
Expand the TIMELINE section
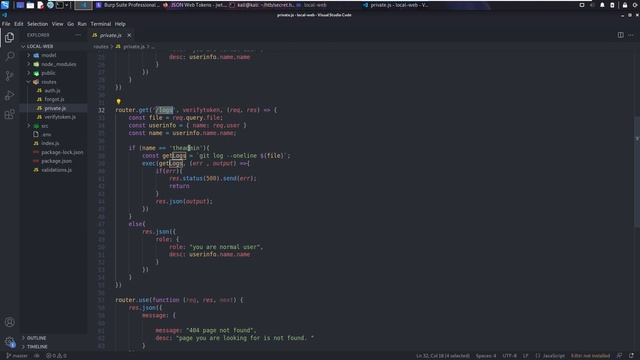pos(54,347)
